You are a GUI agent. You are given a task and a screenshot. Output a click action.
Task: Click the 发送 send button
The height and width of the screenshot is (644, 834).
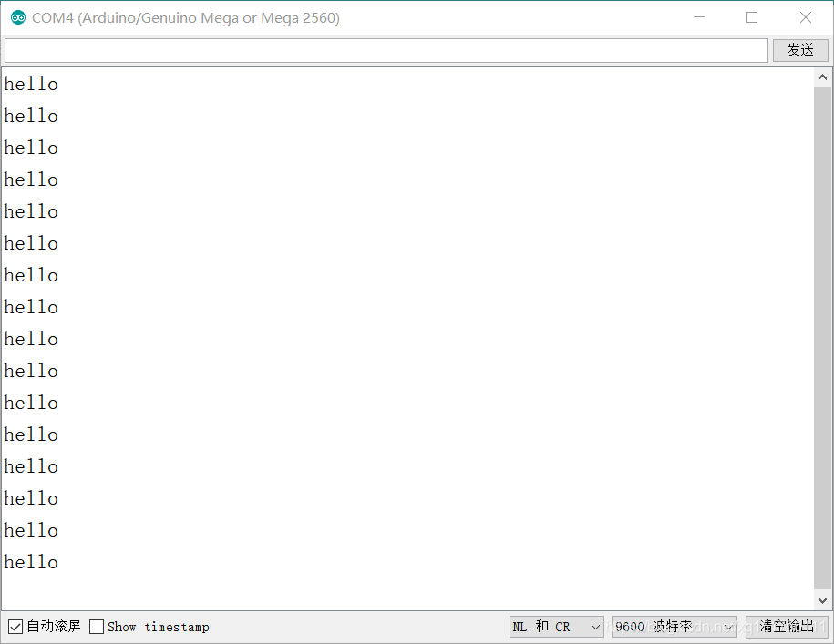pos(800,50)
